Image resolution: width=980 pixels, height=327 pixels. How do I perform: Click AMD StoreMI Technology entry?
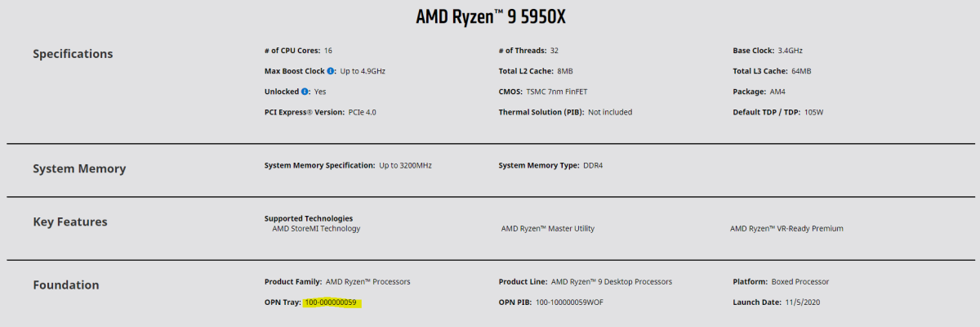[316, 229]
